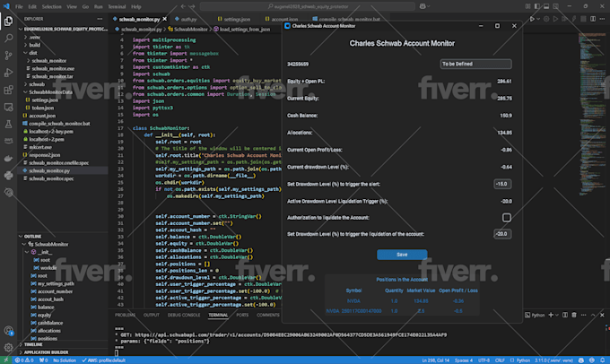Image resolution: width=610 pixels, height=364 pixels.
Task: Maximize the terminal panel with chevron up
Action: click(x=593, y=315)
